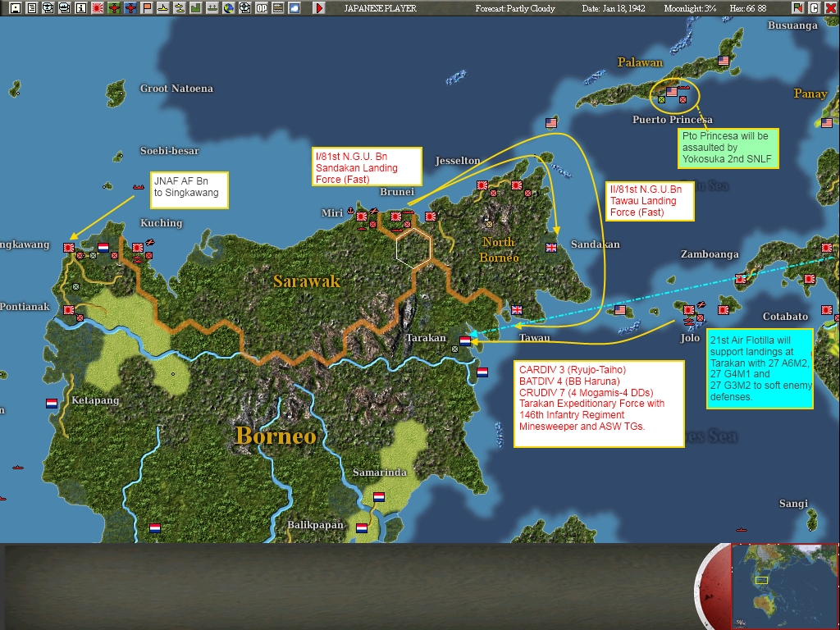This screenshot has width=840, height=630.
Task: Open the sliders preferences icon
Action: (277, 8)
